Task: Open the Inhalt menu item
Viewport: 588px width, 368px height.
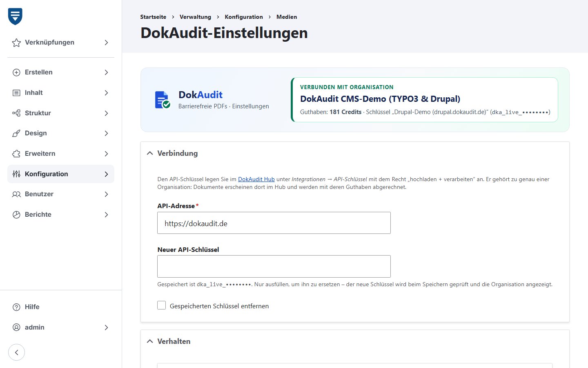Action: (x=61, y=93)
